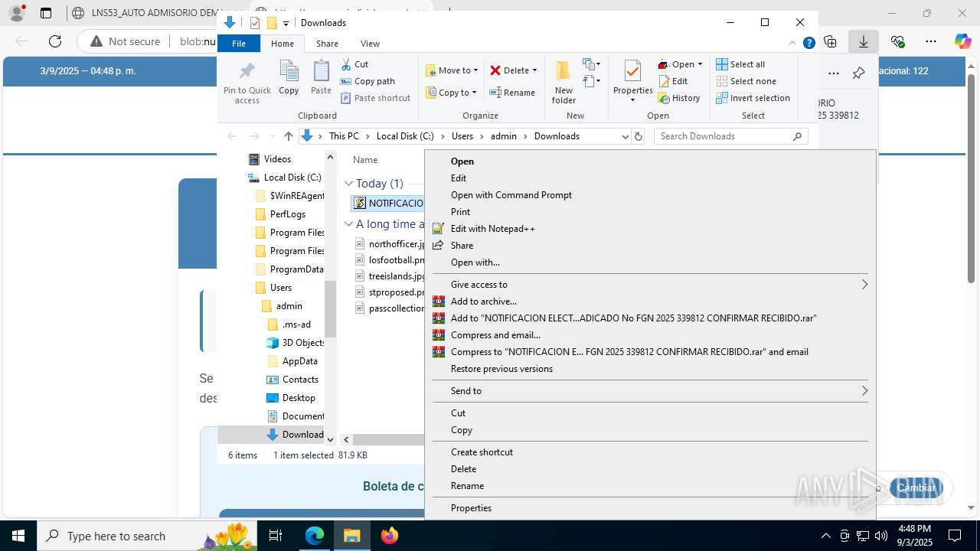Screen dimensions: 980x551
Task: Switch to the Share ribbon tab
Action: [x=327, y=44]
